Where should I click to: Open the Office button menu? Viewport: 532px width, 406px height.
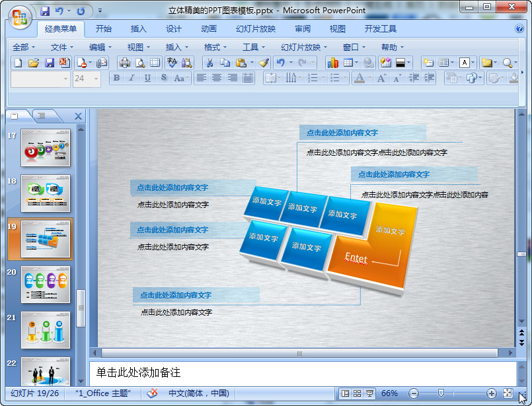pyautogui.click(x=20, y=17)
